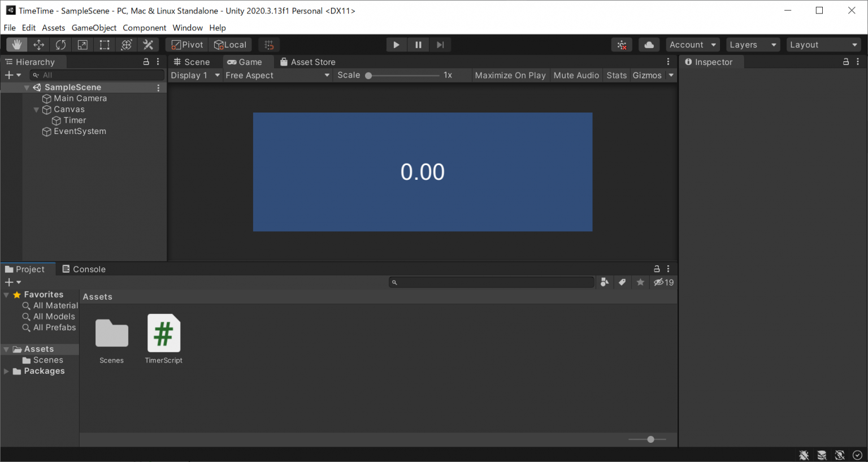Click the search by label icon
Image resolution: width=868 pixels, height=462 pixels.
[x=622, y=282]
